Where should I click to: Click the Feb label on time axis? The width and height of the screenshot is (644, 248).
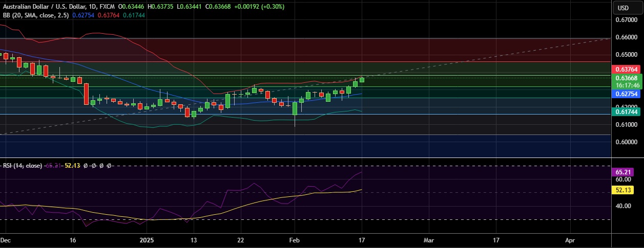(294, 239)
